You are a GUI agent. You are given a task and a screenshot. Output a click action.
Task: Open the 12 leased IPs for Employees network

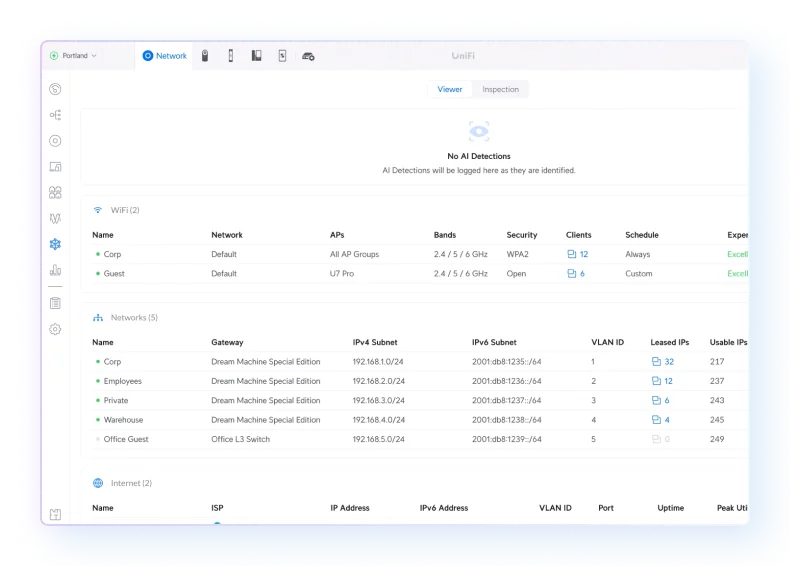tap(662, 381)
